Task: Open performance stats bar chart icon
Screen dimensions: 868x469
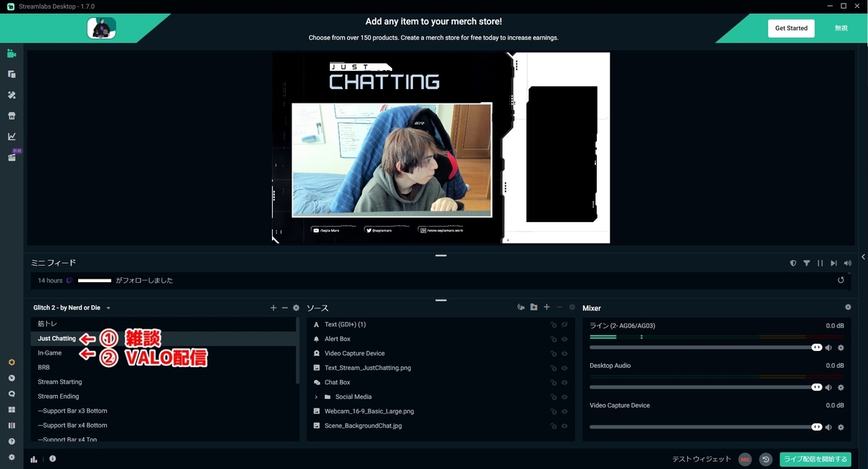Action: click(x=34, y=459)
